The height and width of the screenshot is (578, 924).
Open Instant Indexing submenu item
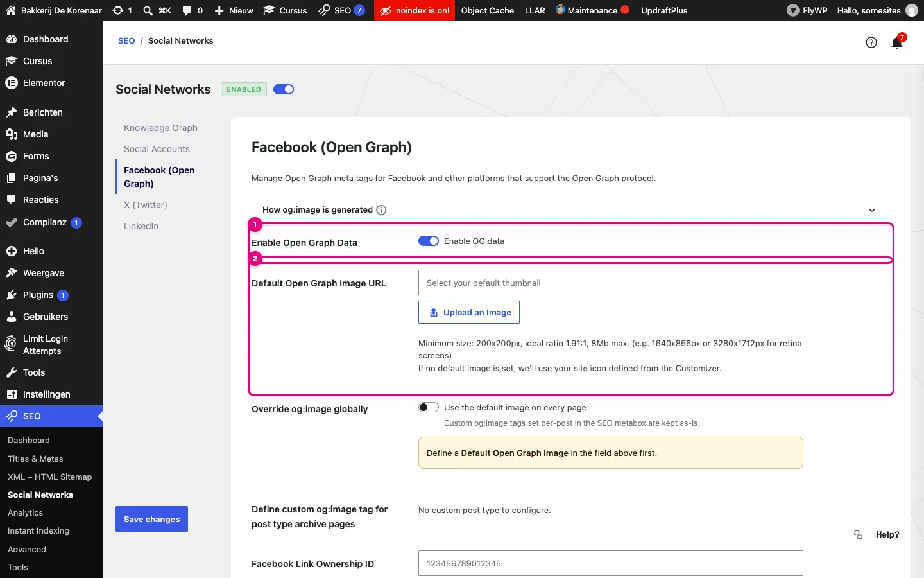tap(38, 530)
